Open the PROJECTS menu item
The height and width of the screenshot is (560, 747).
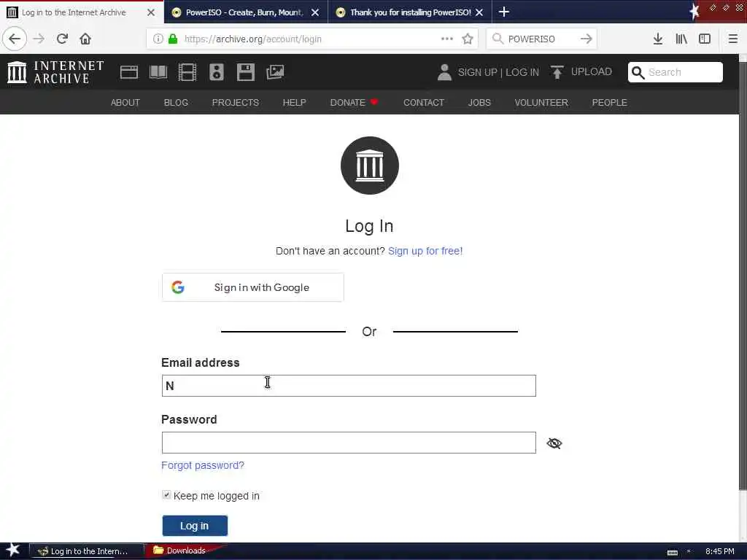236,102
